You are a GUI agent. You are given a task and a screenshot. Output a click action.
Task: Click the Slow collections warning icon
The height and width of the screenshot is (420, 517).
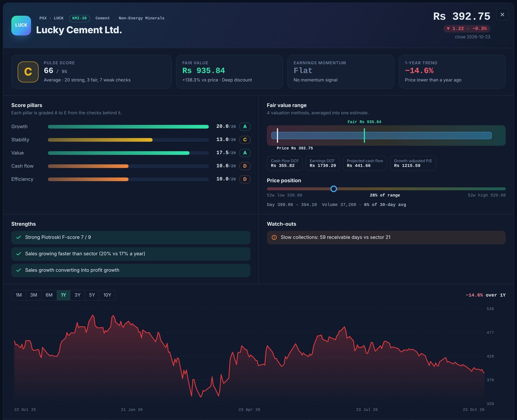pos(274,237)
